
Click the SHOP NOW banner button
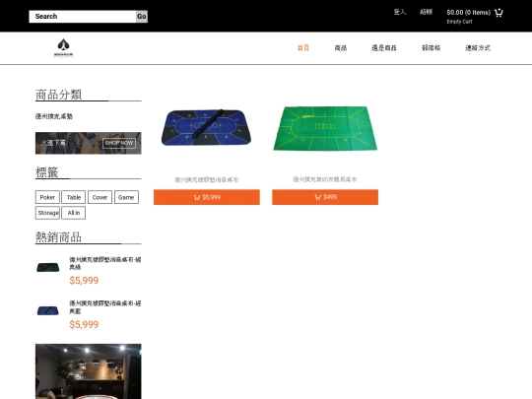pyautogui.click(x=119, y=143)
